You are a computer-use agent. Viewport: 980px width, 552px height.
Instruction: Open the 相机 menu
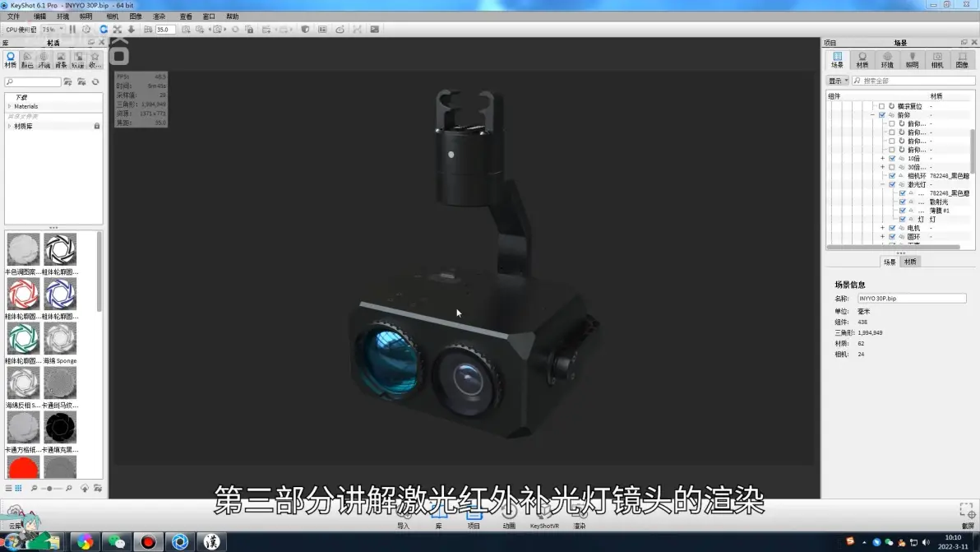(112, 17)
